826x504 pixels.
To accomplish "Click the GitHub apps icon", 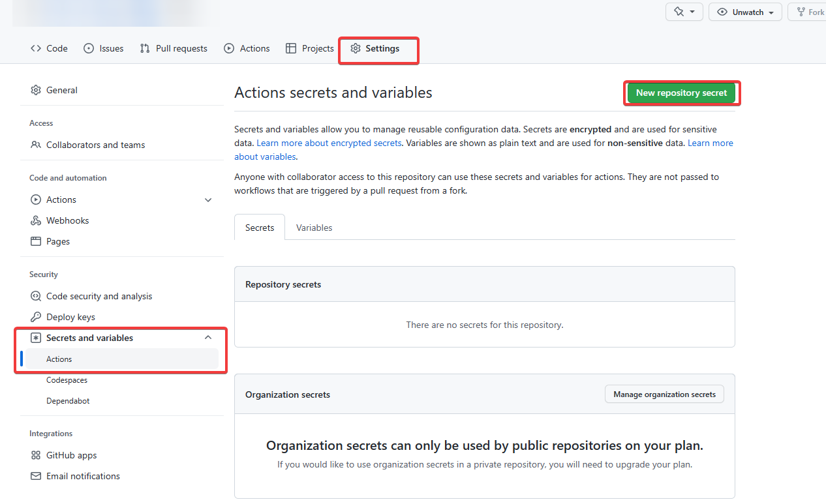I will [x=36, y=455].
